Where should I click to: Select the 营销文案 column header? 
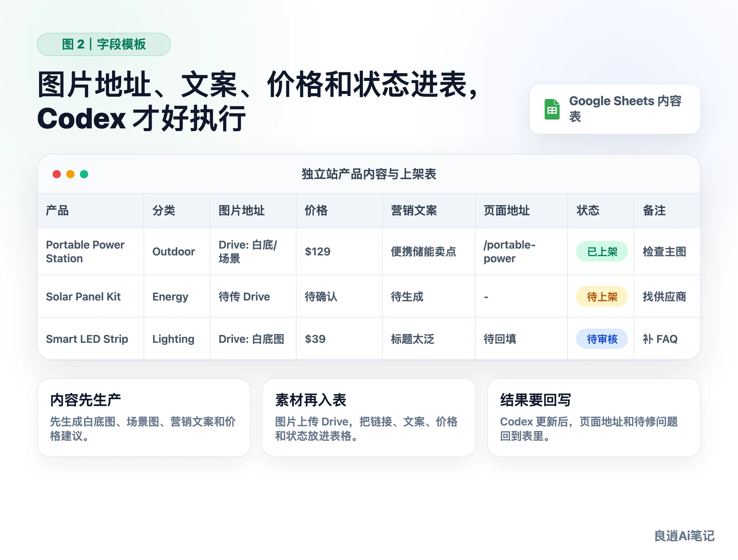point(429,211)
